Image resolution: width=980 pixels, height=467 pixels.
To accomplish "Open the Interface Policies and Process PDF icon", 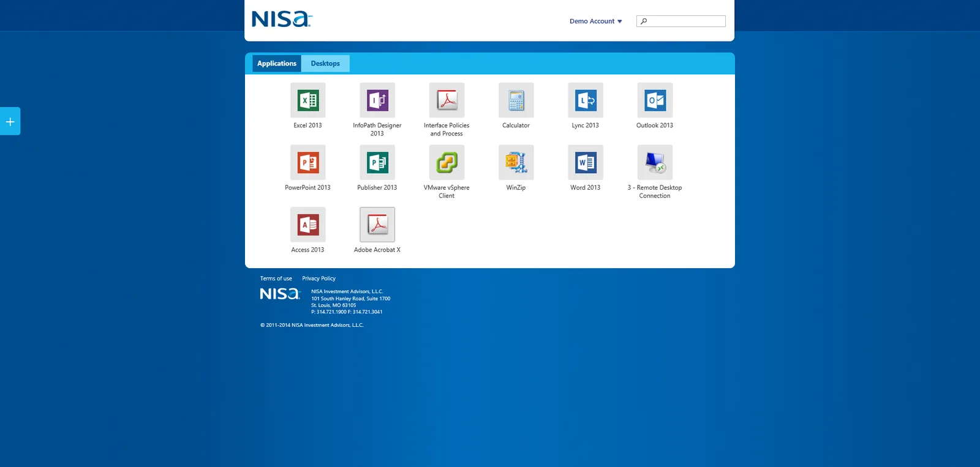I will pos(447,100).
